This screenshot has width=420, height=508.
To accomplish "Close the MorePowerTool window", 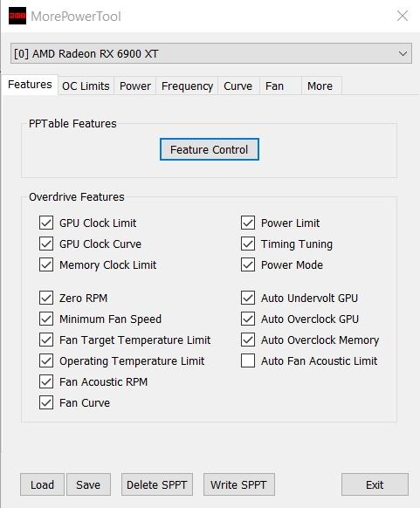I will [x=403, y=16].
